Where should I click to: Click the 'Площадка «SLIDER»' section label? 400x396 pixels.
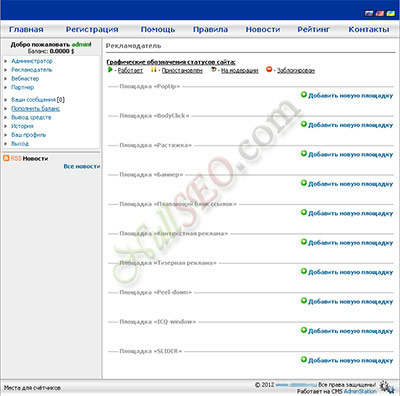tap(151, 351)
